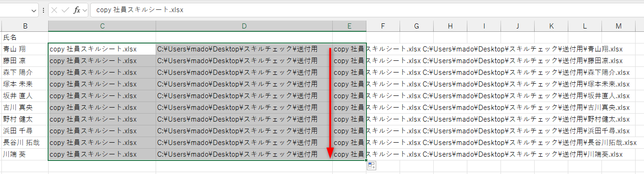The height and width of the screenshot is (174, 644).
Task: Click the column D folder path cell in 坂井 直人 row
Action: [x=244, y=95]
